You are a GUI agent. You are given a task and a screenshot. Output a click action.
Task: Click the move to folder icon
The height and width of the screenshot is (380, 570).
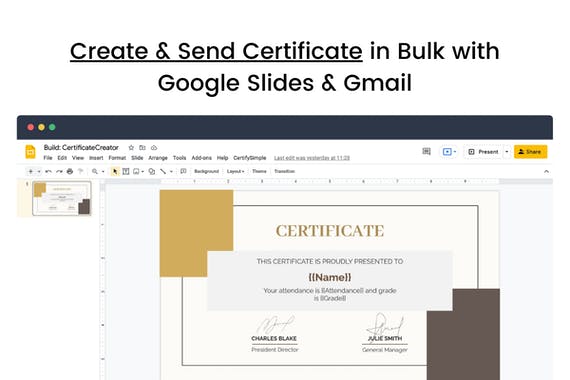[142, 148]
